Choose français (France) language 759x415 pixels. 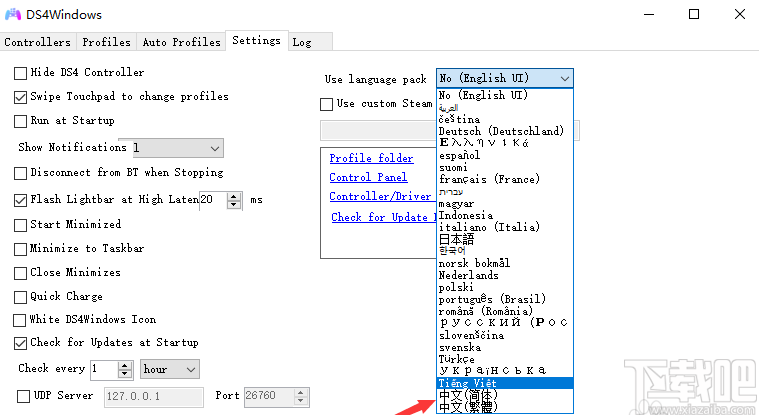click(x=505, y=179)
